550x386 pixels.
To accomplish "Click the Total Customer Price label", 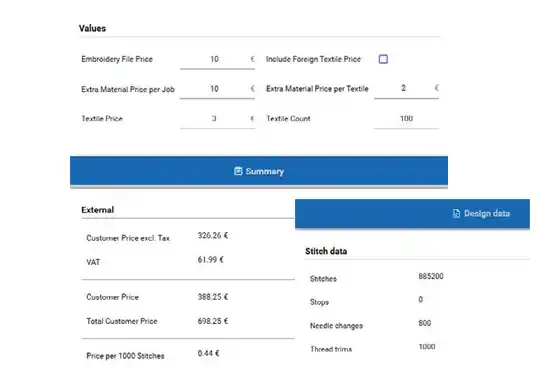I will [122, 321].
